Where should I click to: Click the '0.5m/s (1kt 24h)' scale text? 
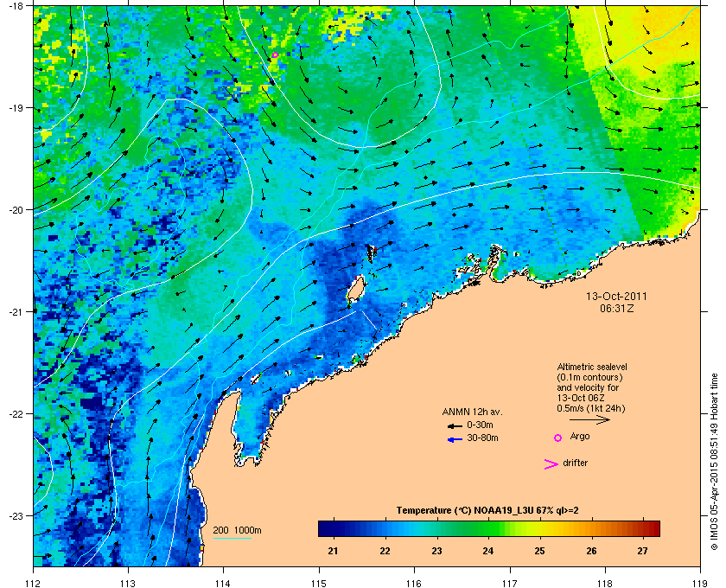point(591,409)
